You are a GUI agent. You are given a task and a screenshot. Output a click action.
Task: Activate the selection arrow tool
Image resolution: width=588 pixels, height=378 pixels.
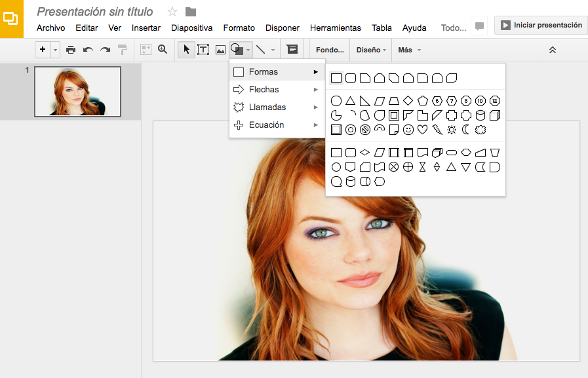pyautogui.click(x=186, y=49)
